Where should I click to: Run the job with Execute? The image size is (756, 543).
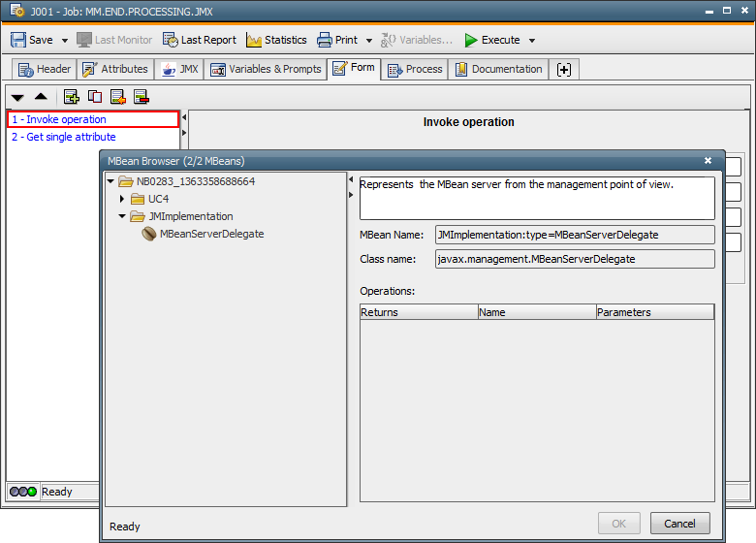[492, 40]
